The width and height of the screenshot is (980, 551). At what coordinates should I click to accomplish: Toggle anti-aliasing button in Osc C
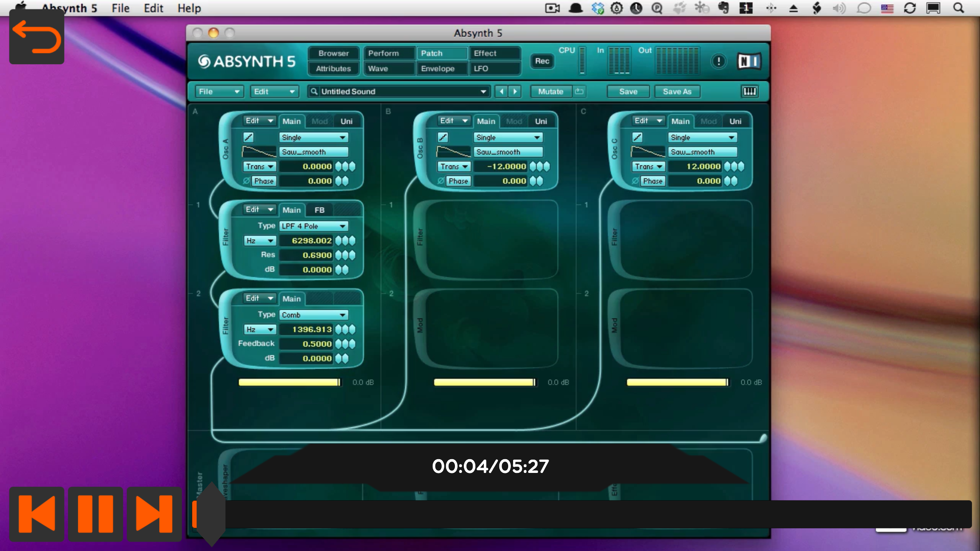(x=637, y=138)
